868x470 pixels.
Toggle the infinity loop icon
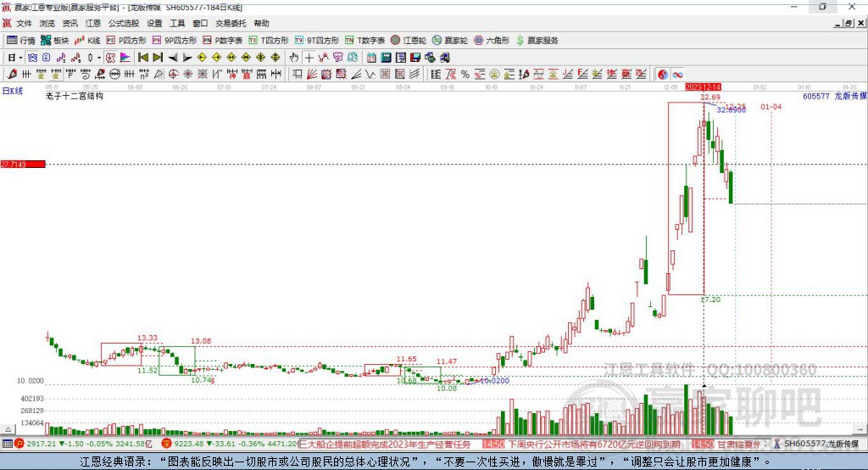(x=677, y=75)
